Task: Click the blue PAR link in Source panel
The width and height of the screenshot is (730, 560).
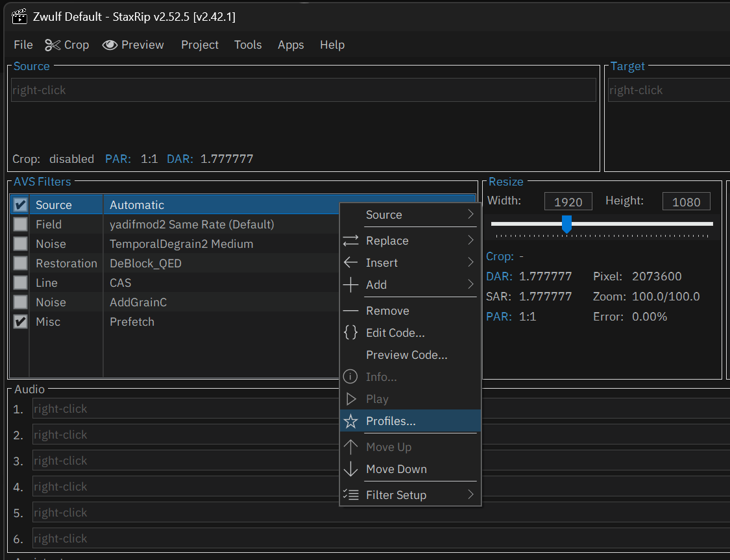Action: click(117, 159)
